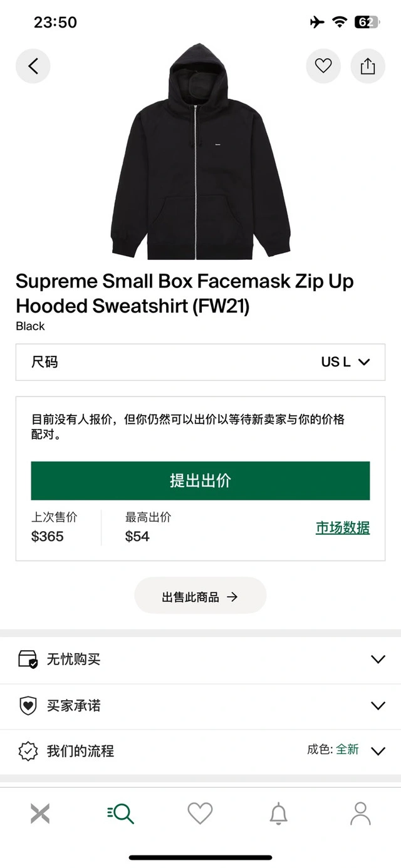401x868 pixels.
Task: Tap the 买家承诺 shield heart icon
Action: tap(28, 706)
